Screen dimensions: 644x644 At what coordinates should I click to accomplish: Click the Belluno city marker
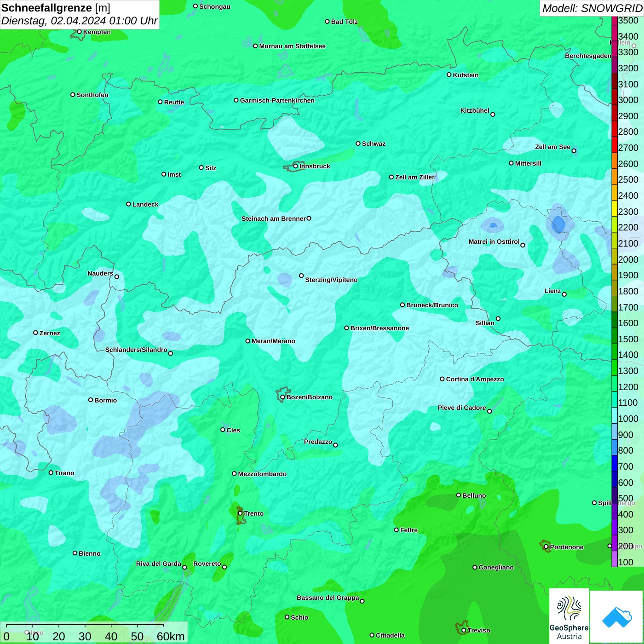458,495
